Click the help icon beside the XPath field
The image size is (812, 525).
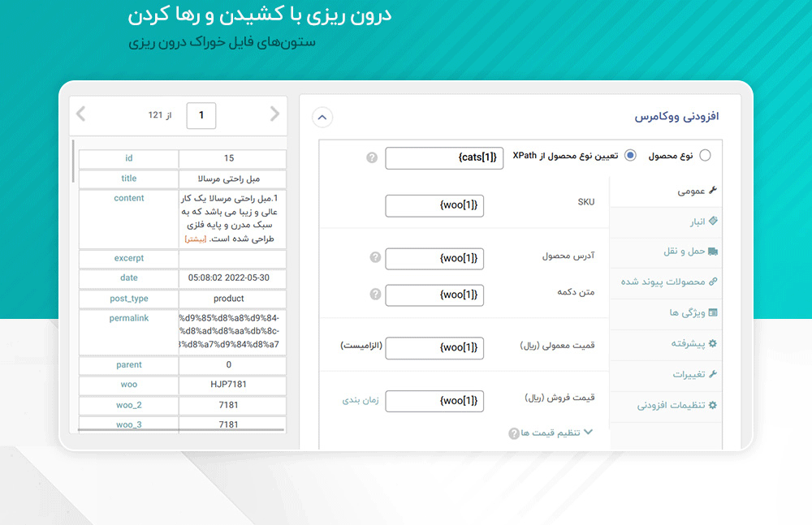(x=372, y=157)
